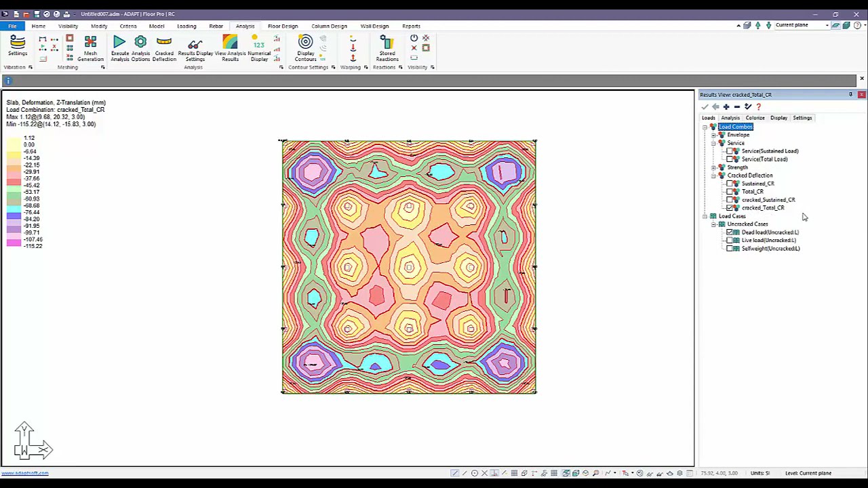Click the back arrow in Results View toolbar
868x488 pixels.
(x=715, y=106)
